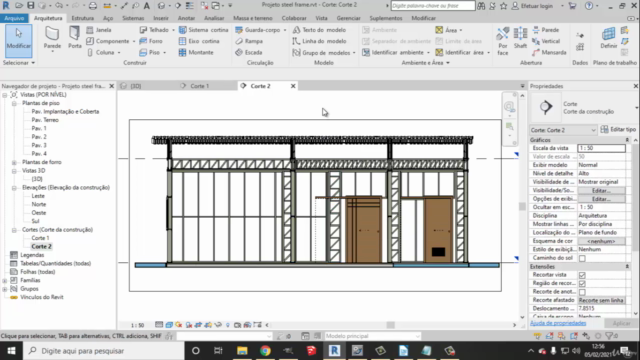The height and width of the screenshot is (360, 640).
Task: Select the Identificar ambiente tool
Action: tap(393, 53)
